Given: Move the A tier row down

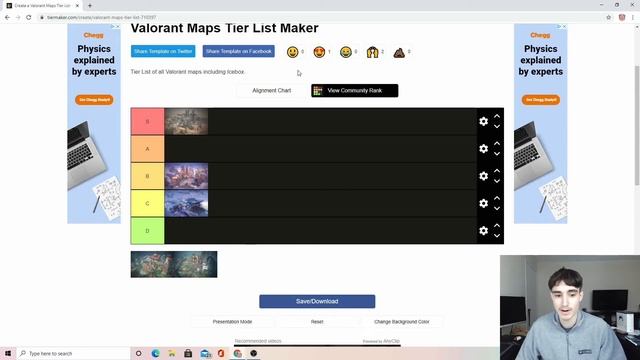Looking at the screenshot, I should pos(497,154).
